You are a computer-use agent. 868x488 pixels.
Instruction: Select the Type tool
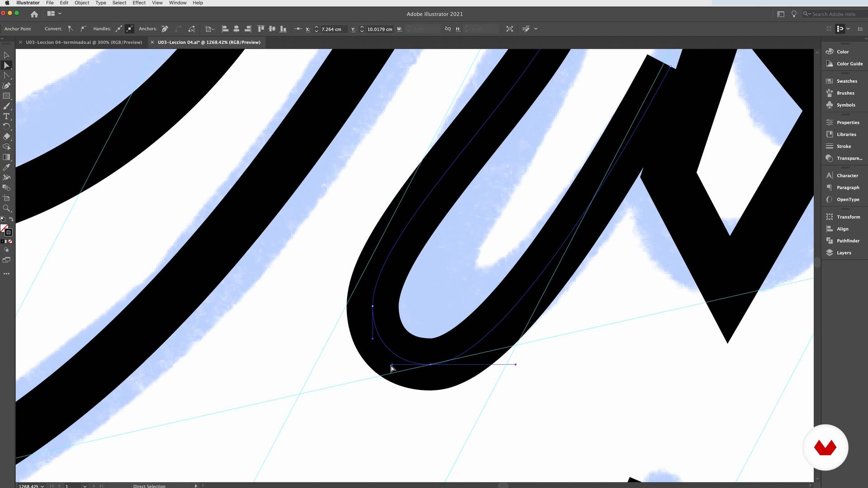6,116
